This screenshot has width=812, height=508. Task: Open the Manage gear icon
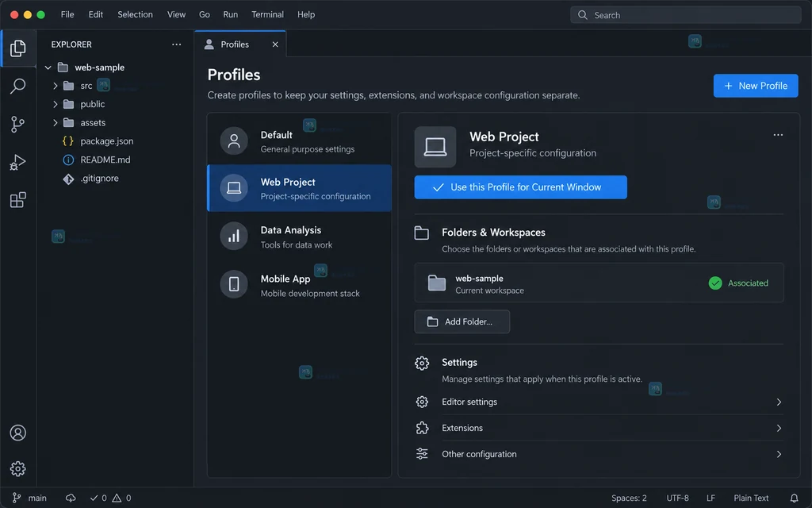(18, 468)
